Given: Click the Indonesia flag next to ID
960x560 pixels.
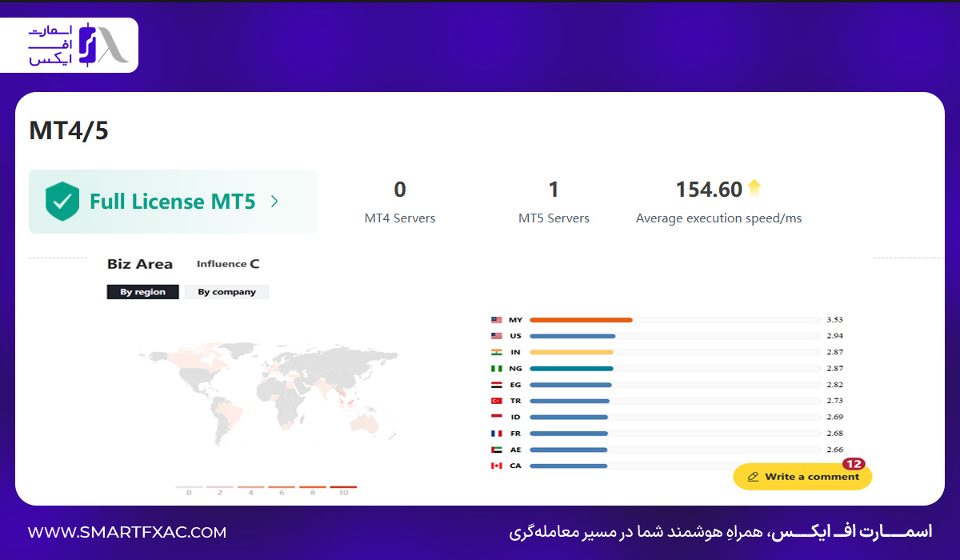Looking at the screenshot, I should coord(497,417).
